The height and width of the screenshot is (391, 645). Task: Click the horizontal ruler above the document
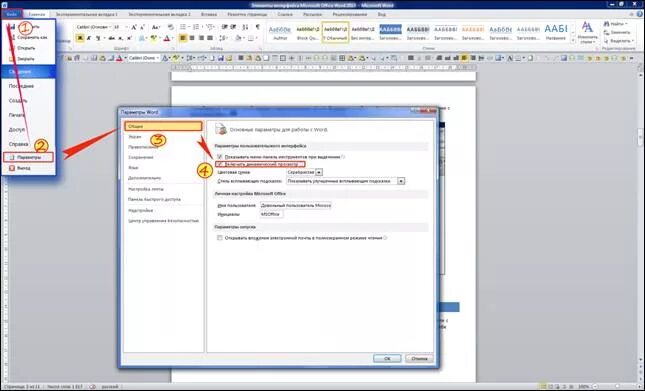(x=323, y=68)
